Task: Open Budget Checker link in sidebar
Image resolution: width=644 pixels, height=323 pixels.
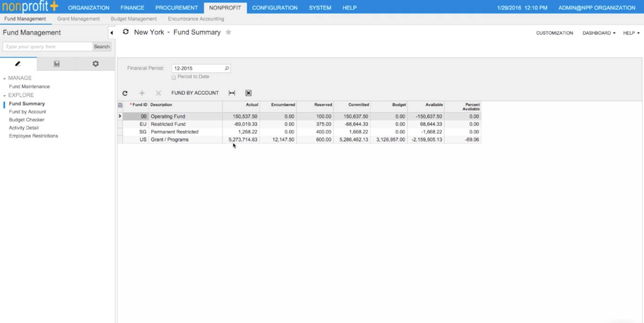Action: coord(27,120)
